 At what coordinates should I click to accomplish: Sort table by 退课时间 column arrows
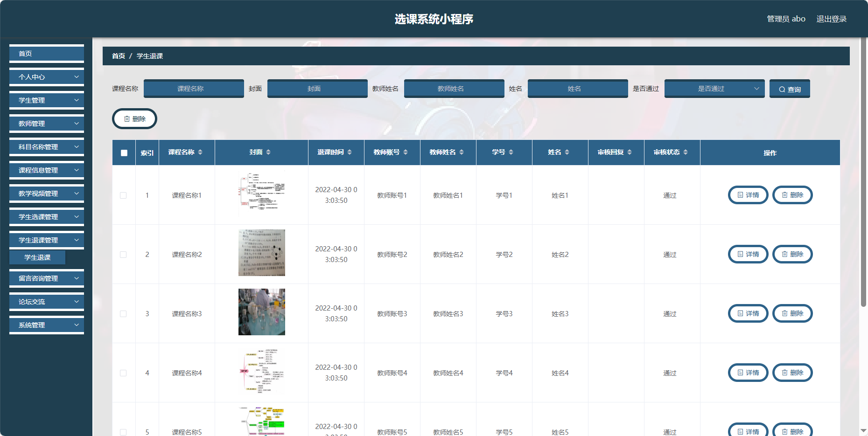tap(350, 152)
